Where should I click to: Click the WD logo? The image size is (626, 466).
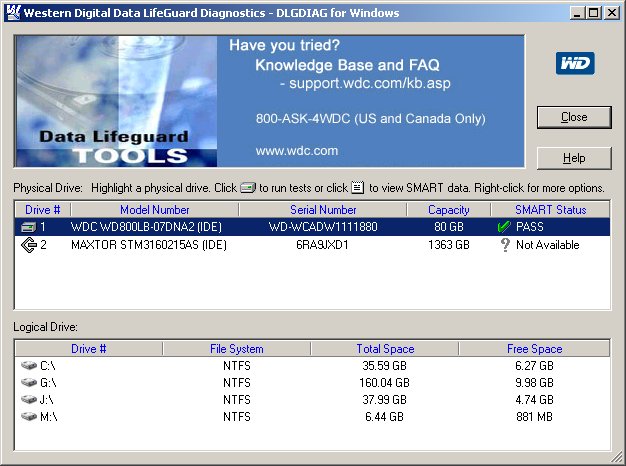pos(575,63)
